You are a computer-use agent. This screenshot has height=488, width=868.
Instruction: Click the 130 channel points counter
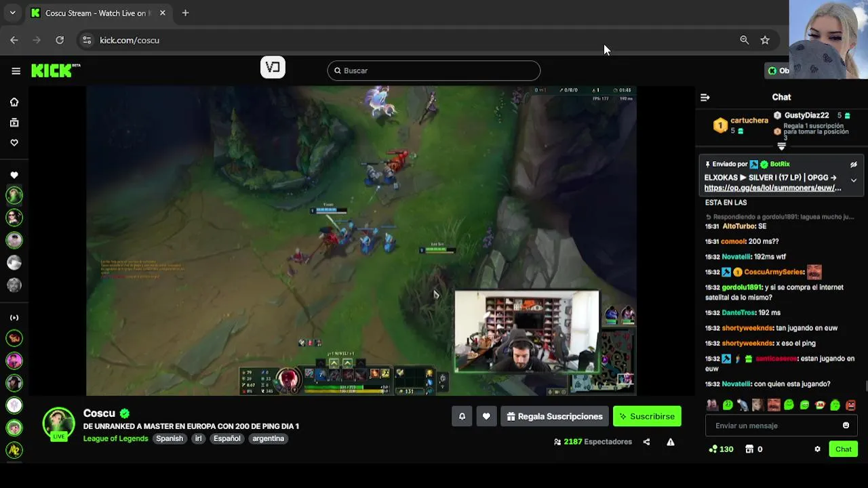click(721, 449)
